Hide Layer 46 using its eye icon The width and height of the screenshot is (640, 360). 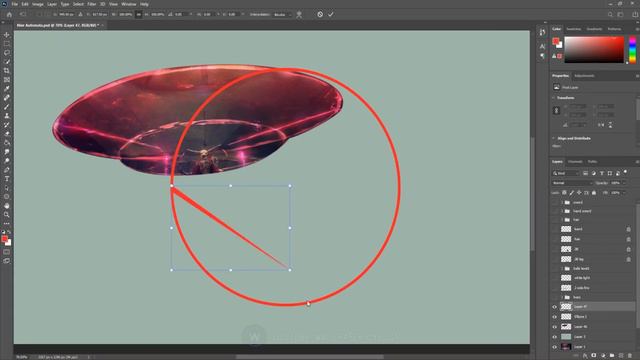[555, 327]
